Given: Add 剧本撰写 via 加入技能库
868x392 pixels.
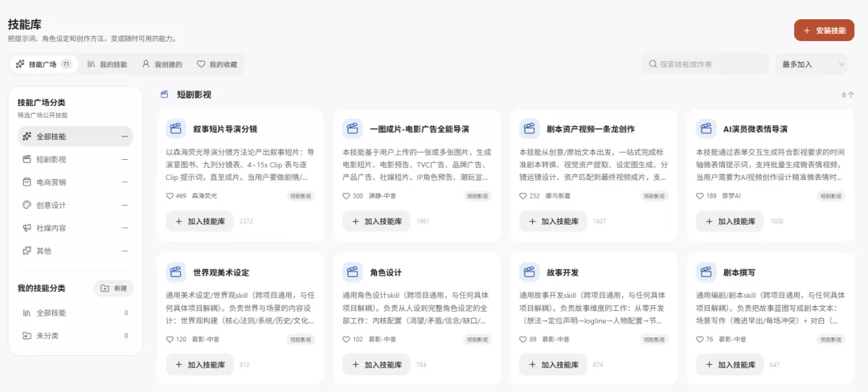Looking at the screenshot, I should 730,365.
